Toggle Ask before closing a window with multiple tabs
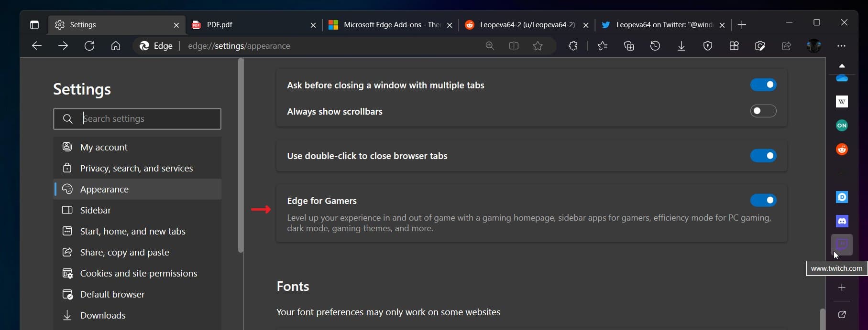The height and width of the screenshot is (330, 868). tap(763, 85)
